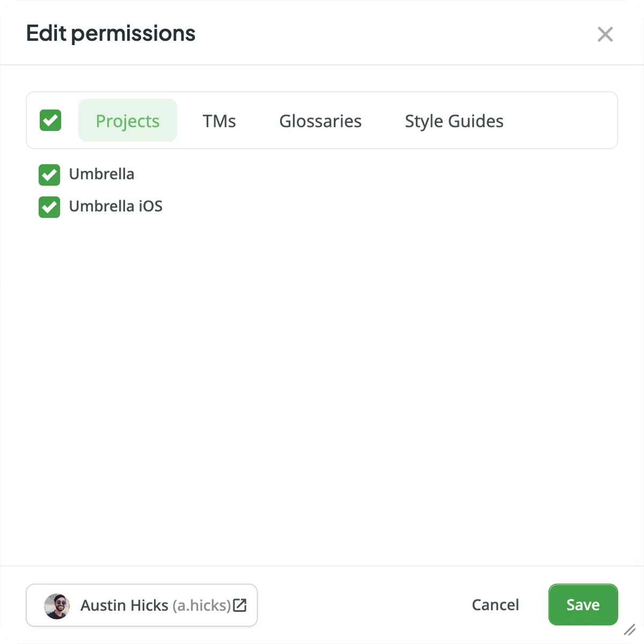Viewport: 644px width, 644px height.
Task: View the Projects tab
Action: coord(128,120)
